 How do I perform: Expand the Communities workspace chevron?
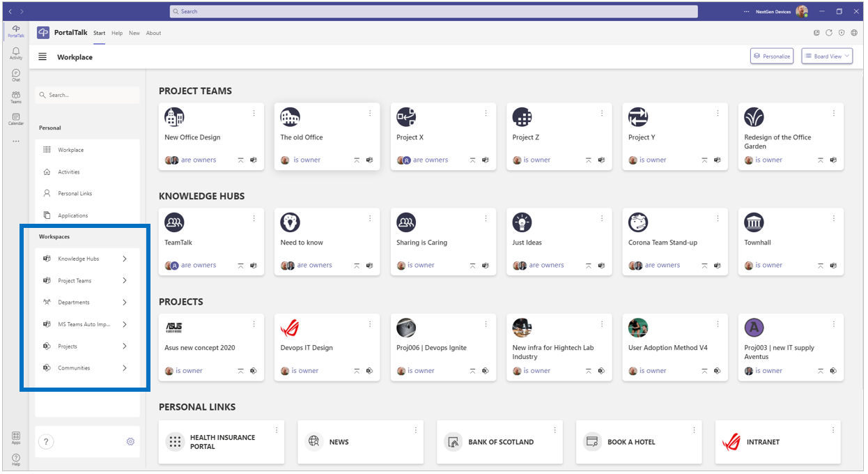[125, 368]
